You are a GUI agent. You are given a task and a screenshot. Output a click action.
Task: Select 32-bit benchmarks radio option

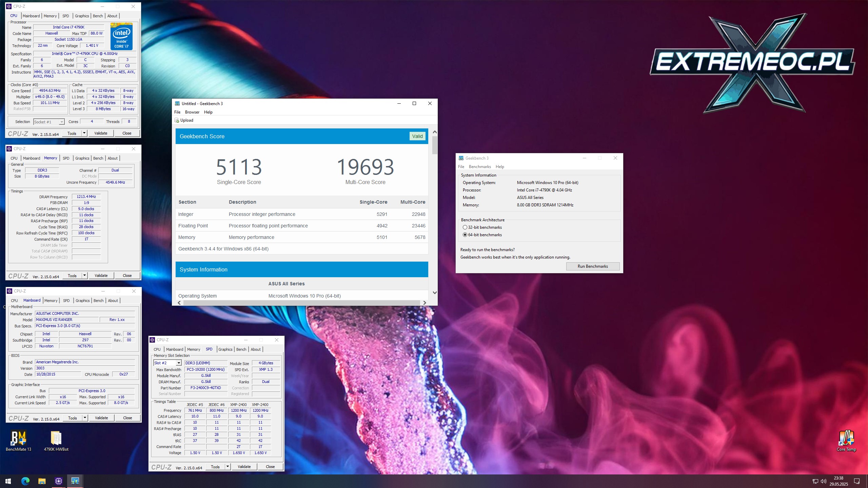point(465,227)
